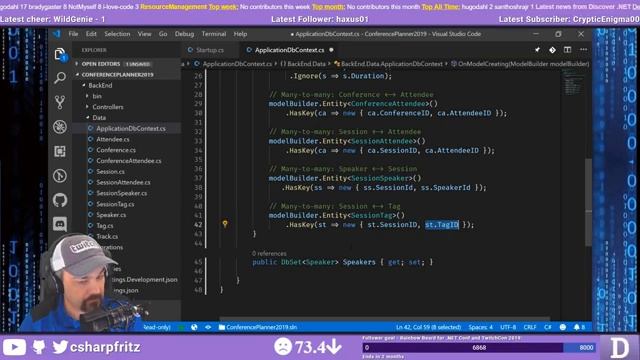Open the View menu
Image resolution: width=640 pixels, height=360 pixels.
coord(144,34)
